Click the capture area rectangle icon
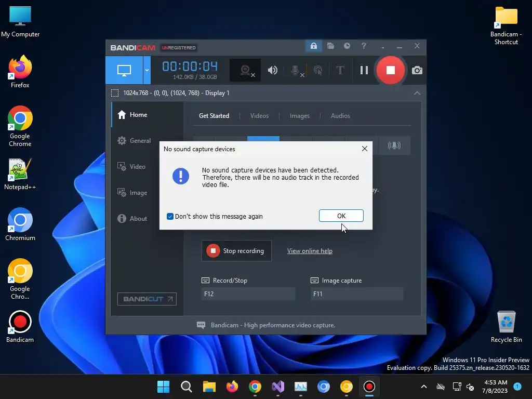This screenshot has width=532, height=399. point(115,93)
